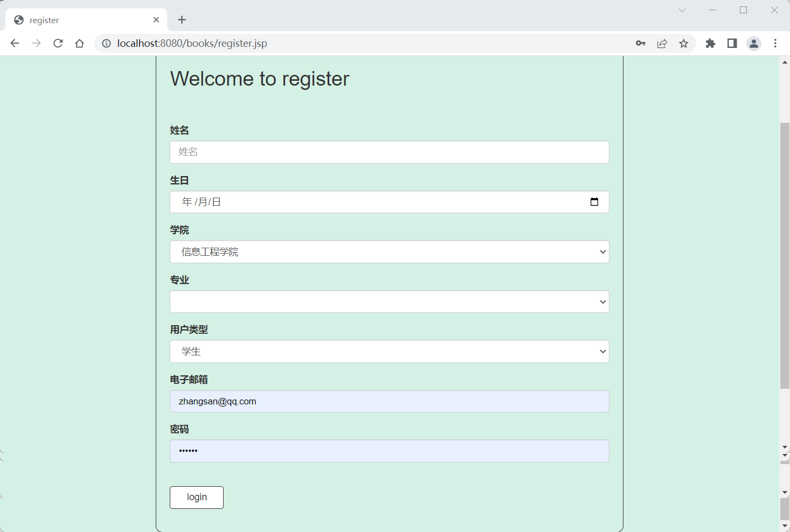
Task: Go forward to the next page
Action: 36,44
